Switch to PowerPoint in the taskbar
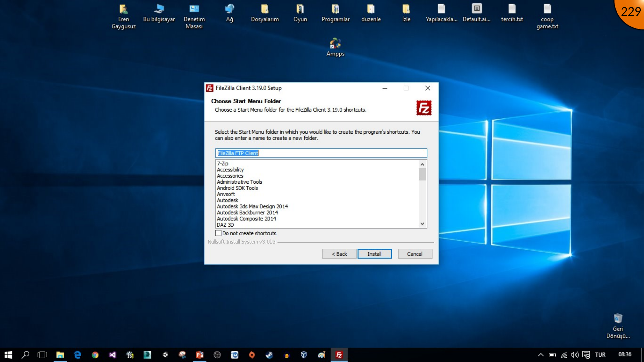 pyautogui.click(x=200, y=355)
